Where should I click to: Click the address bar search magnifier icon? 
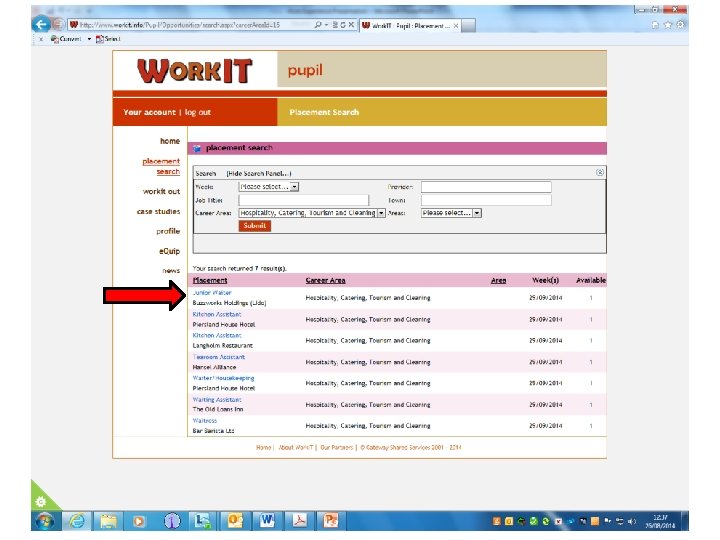(318, 25)
